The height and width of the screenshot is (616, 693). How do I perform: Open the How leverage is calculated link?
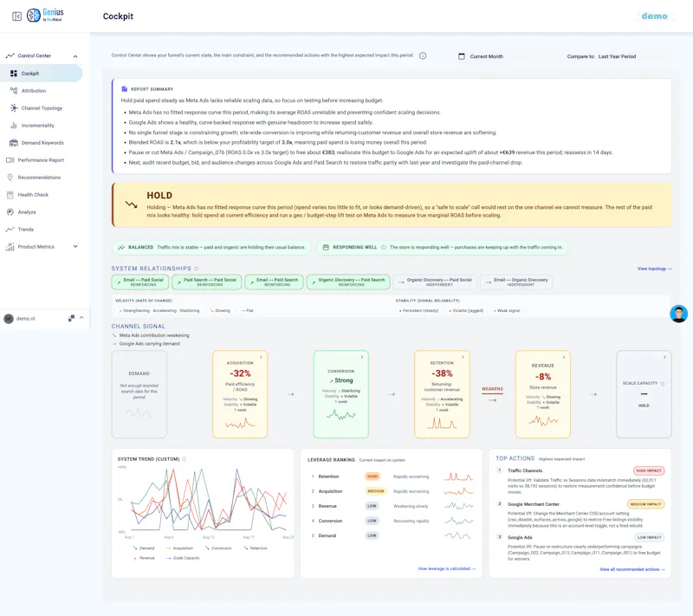446,568
